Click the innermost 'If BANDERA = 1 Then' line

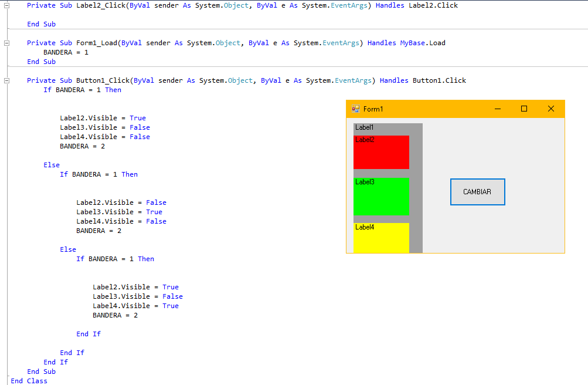(115, 259)
